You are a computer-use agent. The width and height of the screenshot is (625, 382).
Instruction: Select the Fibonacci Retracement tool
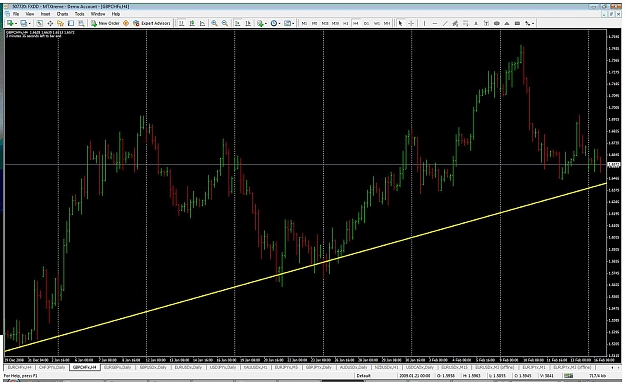pos(465,23)
